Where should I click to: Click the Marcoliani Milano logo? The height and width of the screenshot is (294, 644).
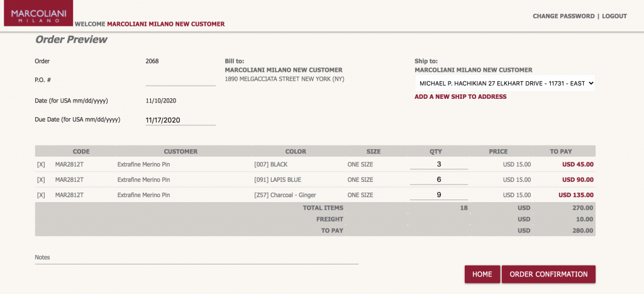[x=38, y=14]
